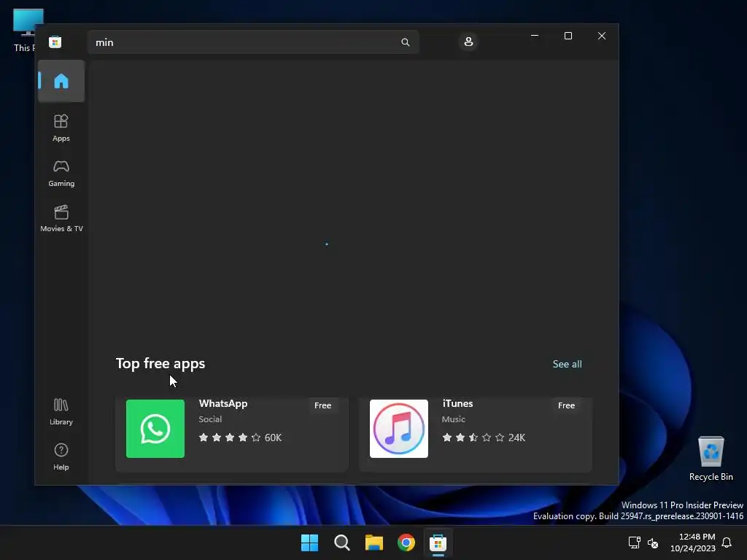This screenshot has height=560, width=747.
Task: Click the search box containing 'min'
Action: point(253,42)
